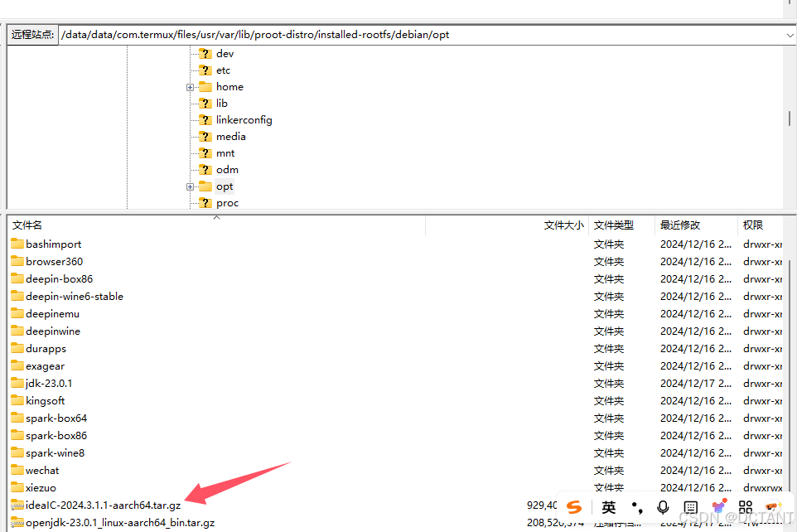Click the unknown-folder icon beside proc
This screenshot has height=532, width=797.
[205, 203]
